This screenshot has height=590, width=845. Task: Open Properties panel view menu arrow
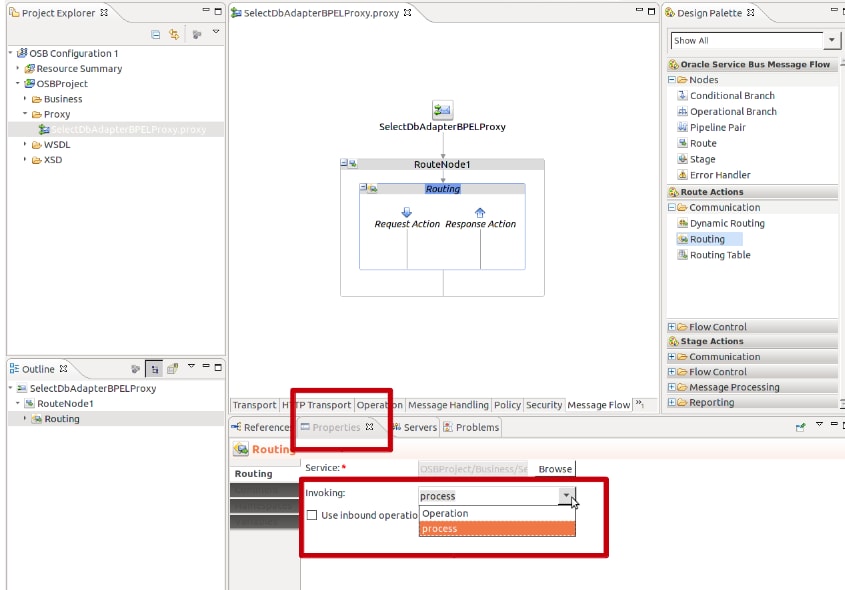point(819,425)
